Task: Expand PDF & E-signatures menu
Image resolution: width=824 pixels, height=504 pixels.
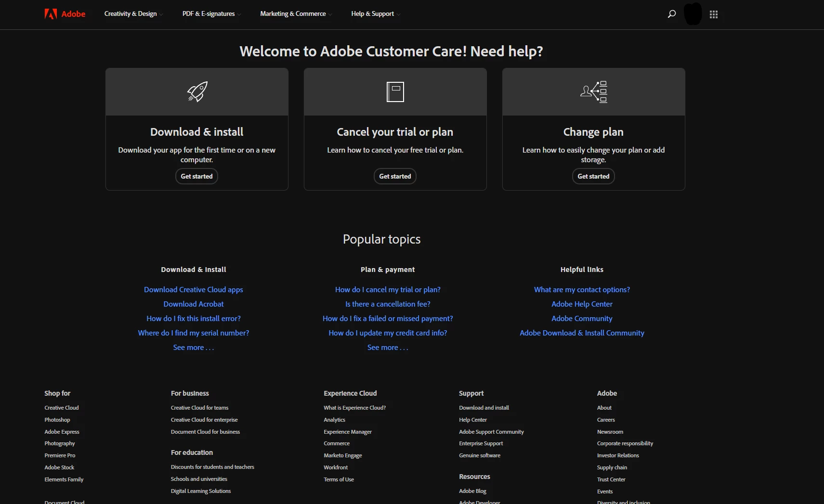Action: [x=211, y=14]
